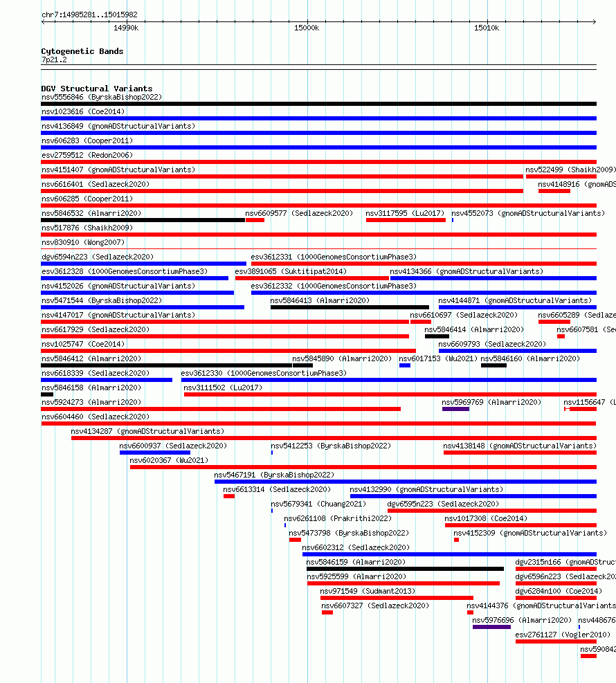Screen dimensions: 616x683
Task: Click nsv4134287 gnomADStructuralVariants label
Action: pos(147,431)
